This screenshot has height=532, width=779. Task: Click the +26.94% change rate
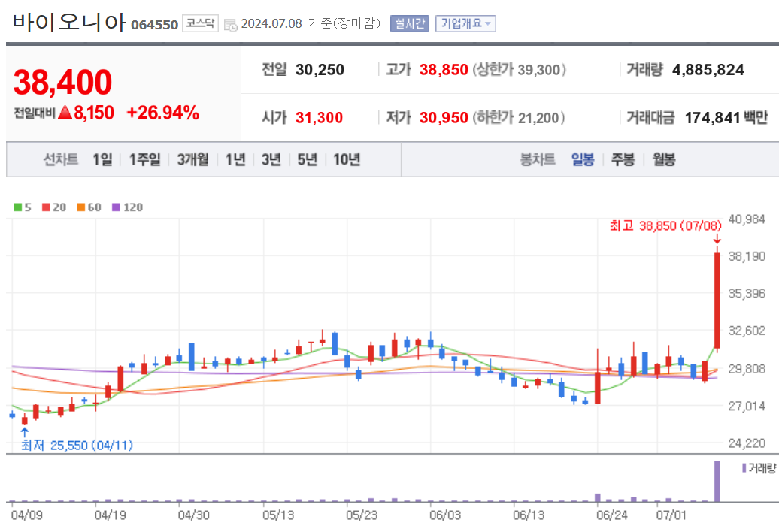pyautogui.click(x=163, y=113)
